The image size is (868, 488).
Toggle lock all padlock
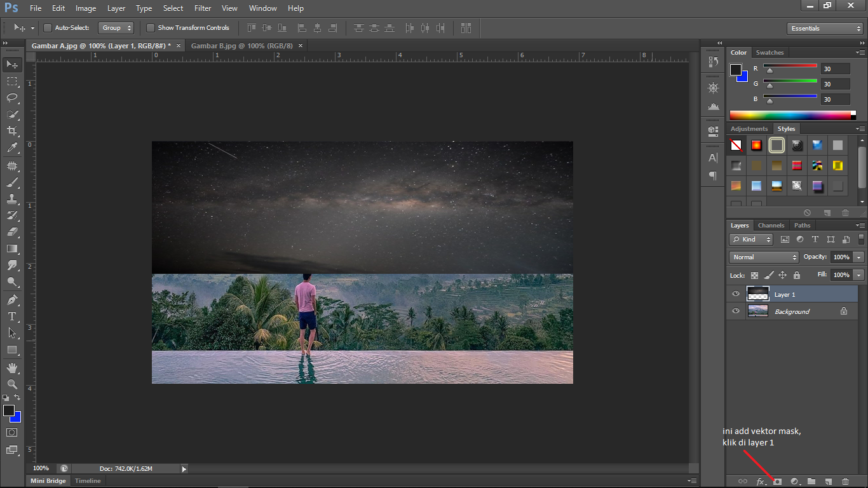[797, 276]
